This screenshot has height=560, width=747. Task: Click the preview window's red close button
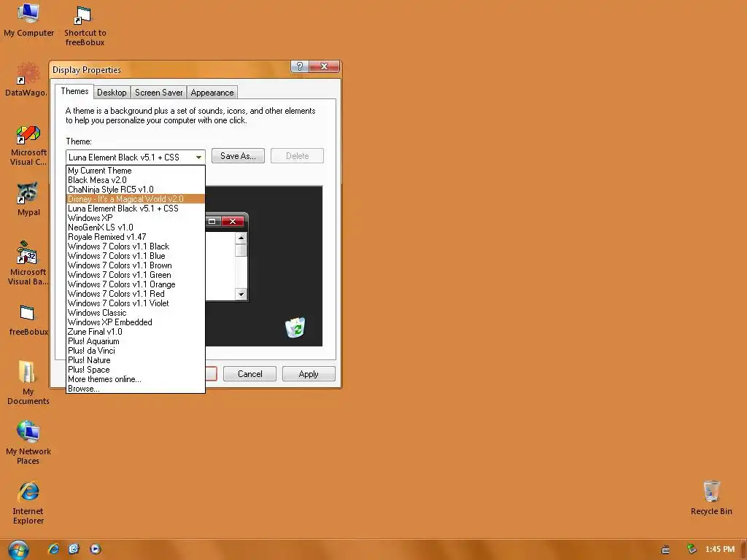click(x=233, y=221)
